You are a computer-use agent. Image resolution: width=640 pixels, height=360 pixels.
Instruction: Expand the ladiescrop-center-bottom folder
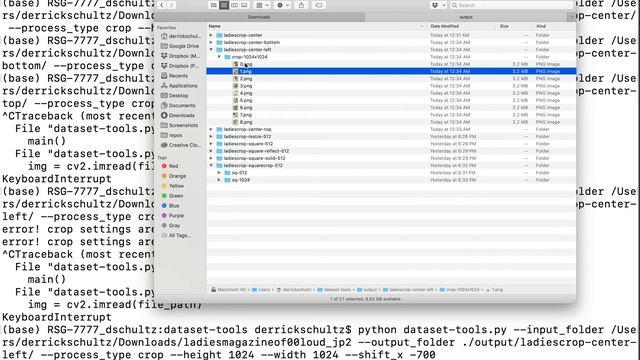[x=211, y=42]
